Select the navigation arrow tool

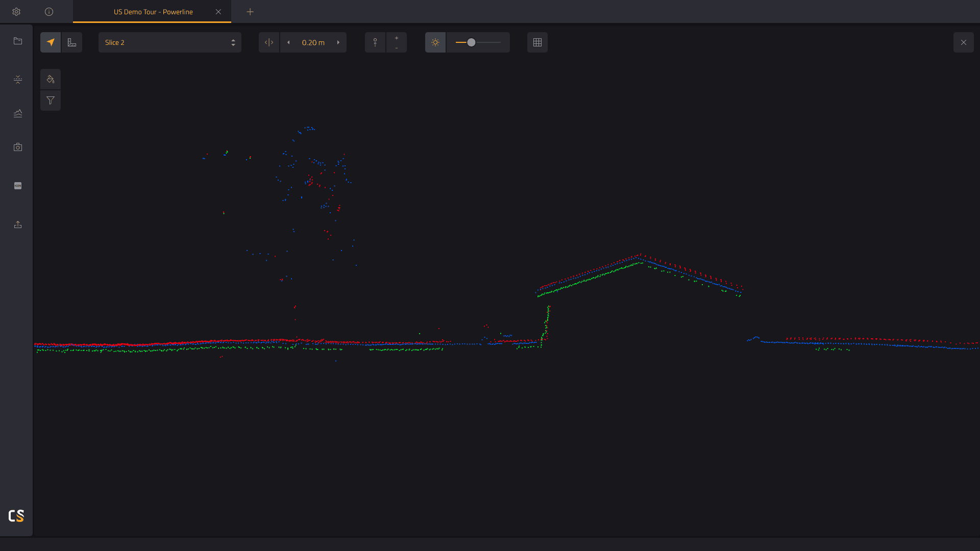51,42
